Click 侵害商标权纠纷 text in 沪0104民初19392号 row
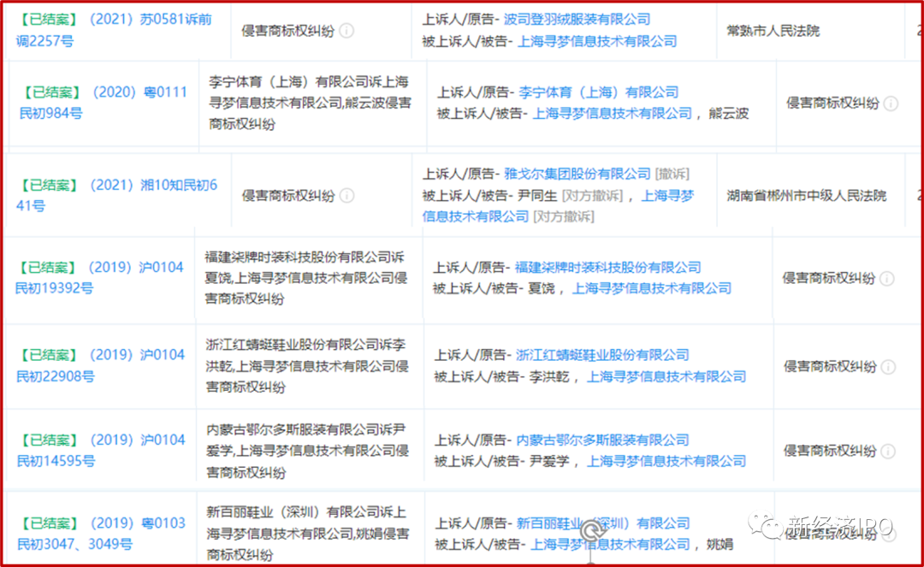This screenshot has width=924, height=567. pos(828,279)
